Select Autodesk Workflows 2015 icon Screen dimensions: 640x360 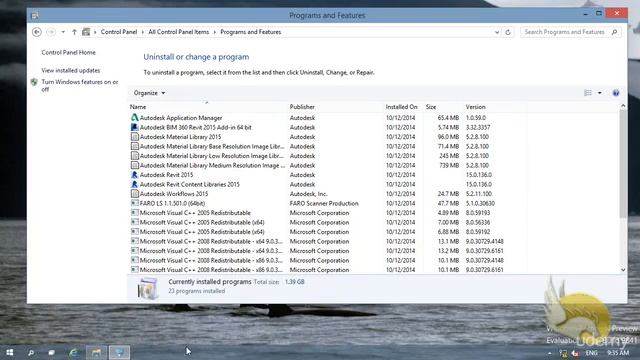135,193
